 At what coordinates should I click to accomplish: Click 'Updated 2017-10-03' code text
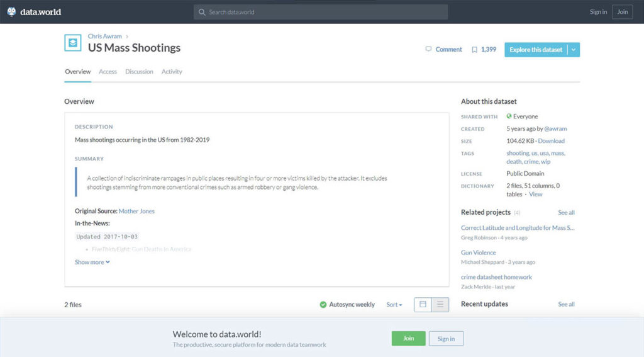point(107,237)
